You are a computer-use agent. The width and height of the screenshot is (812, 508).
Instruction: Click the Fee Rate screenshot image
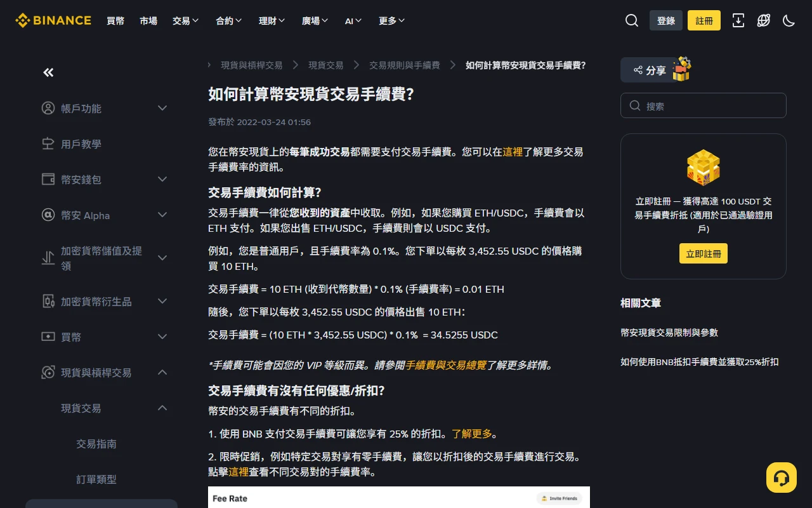pyautogui.click(x=399, y=497)
